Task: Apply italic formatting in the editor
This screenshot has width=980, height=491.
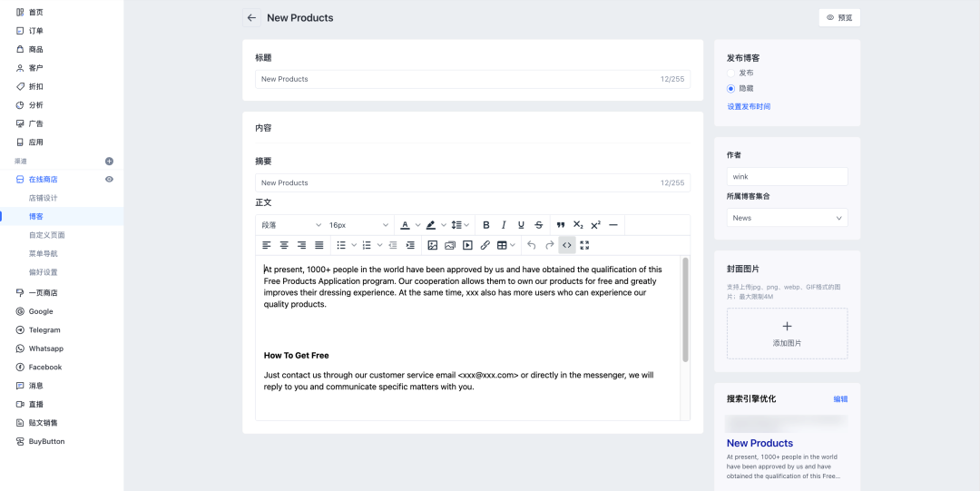Action: point(504,225)
